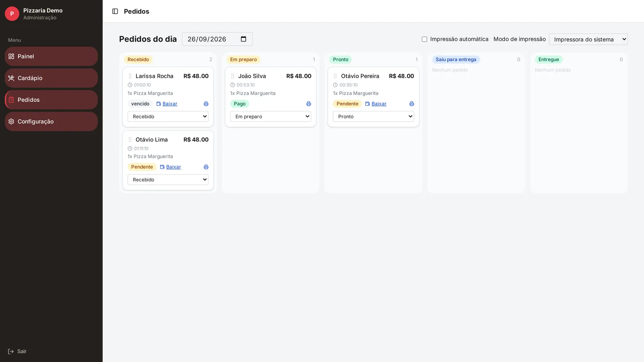Viewport: 644px width, 362px height.
Task: Grab the drag handle on Otávio Lima's card
Action: coord(130,140)
